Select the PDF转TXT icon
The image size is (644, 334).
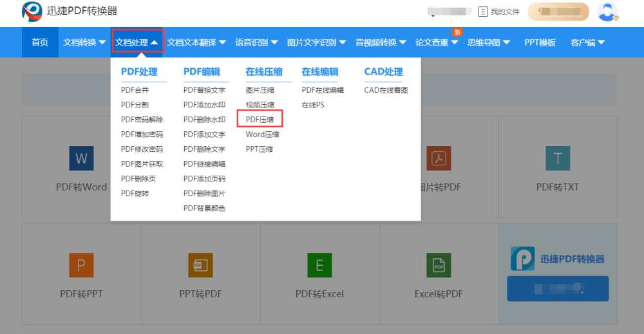(558, 158)
